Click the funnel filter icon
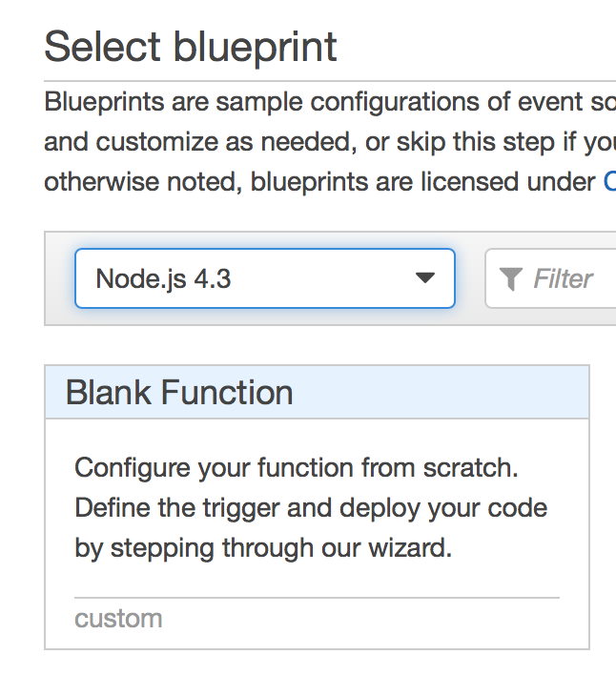This screenshot has width=616, height=675. 511,278
